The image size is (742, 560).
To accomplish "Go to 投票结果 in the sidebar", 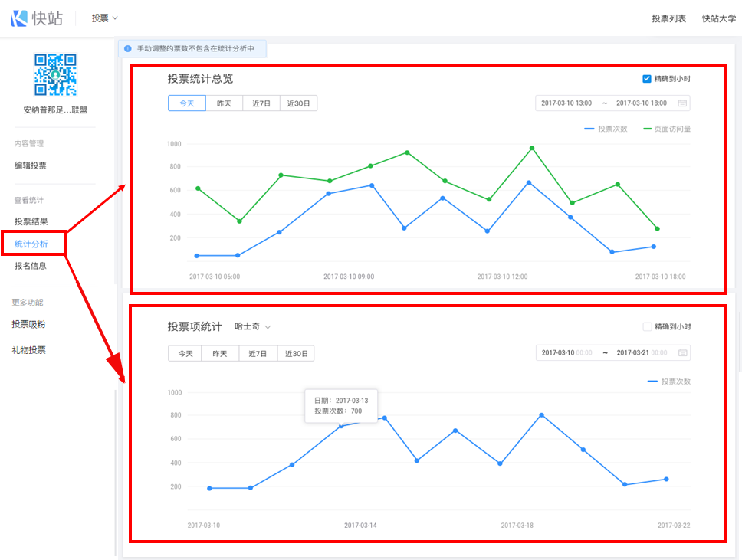I will (31, 221).
